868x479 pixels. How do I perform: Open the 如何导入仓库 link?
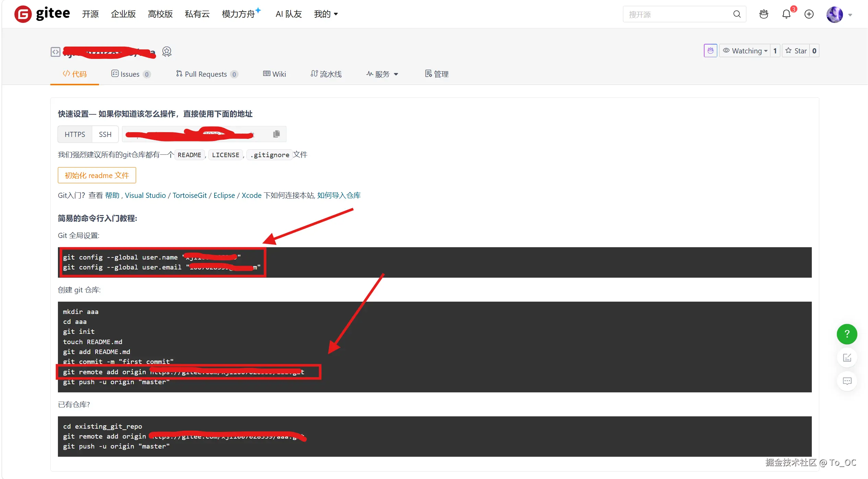click(339, 195)
